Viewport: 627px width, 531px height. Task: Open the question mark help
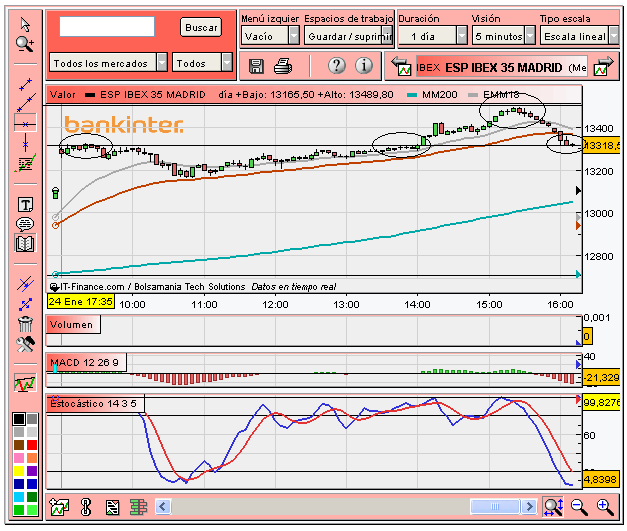pos(337,65)
